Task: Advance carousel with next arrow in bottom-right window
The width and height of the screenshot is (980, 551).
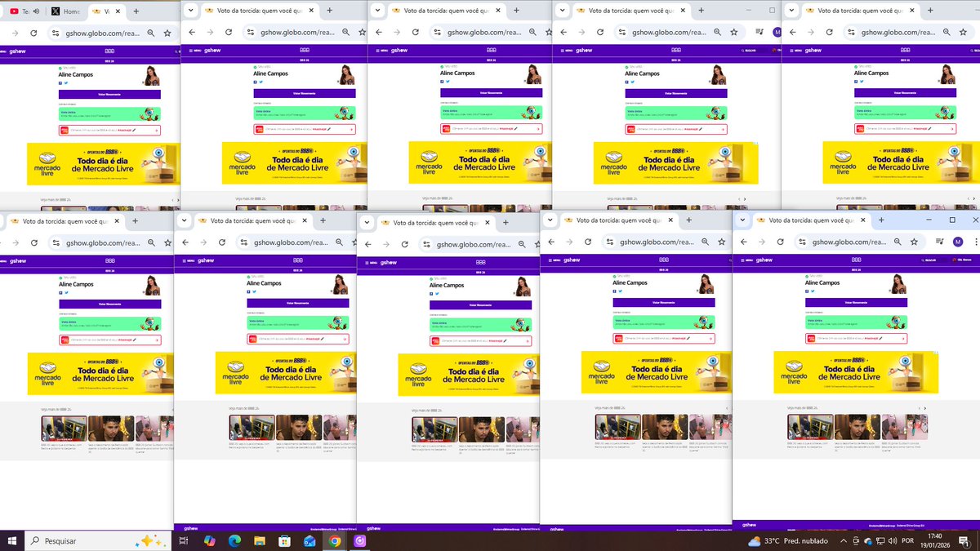Action: [x=926, y=407]
